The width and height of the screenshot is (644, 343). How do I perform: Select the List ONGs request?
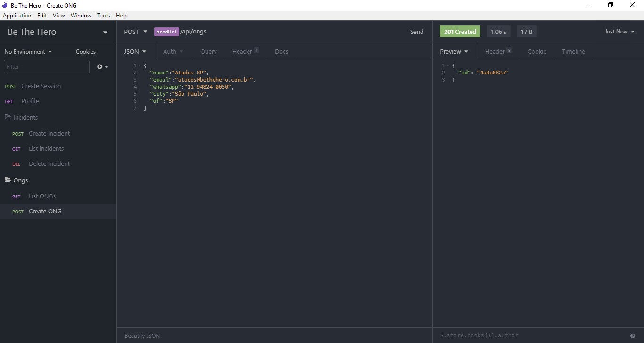click(x=58, y=196)
